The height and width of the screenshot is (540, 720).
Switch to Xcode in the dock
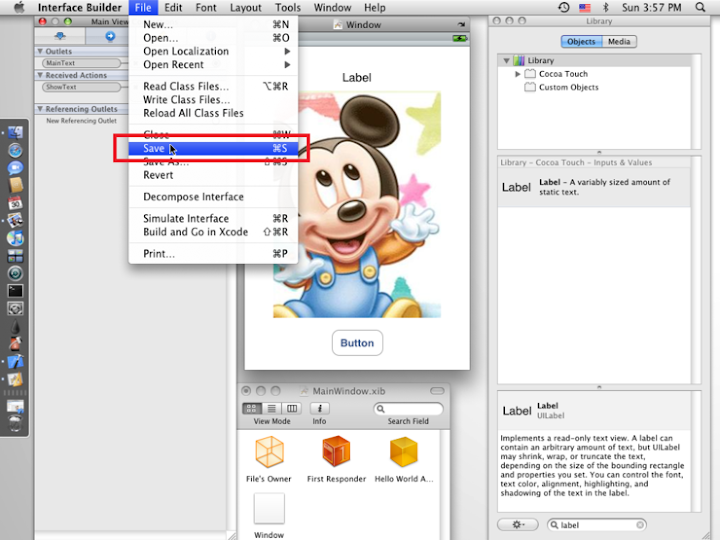tap(15, 362)
